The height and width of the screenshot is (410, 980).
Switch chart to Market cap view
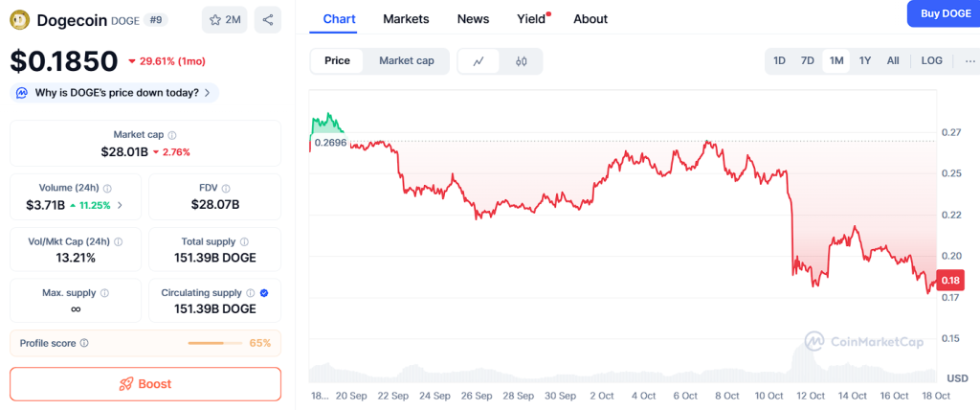click(407, 61)
